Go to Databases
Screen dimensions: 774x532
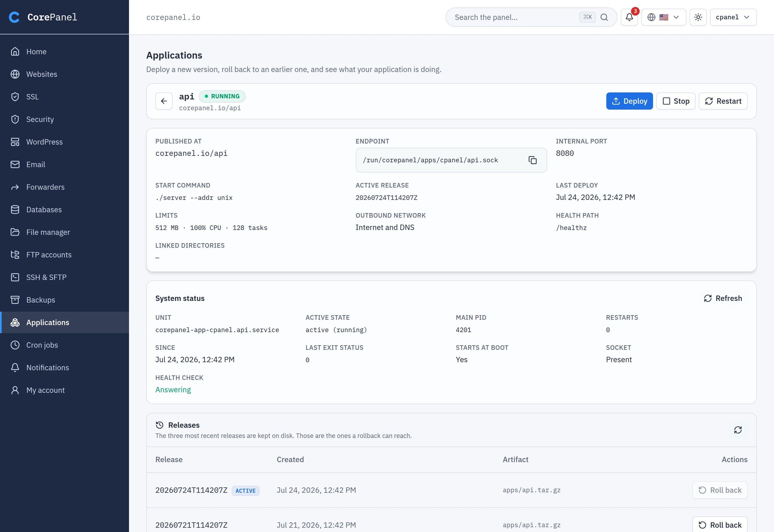coord(64,210)
